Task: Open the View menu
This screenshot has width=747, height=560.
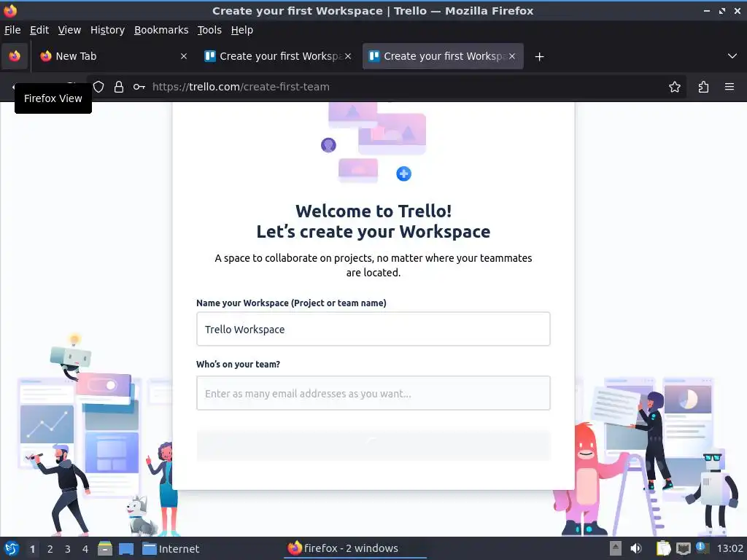Action: [69, 30]
